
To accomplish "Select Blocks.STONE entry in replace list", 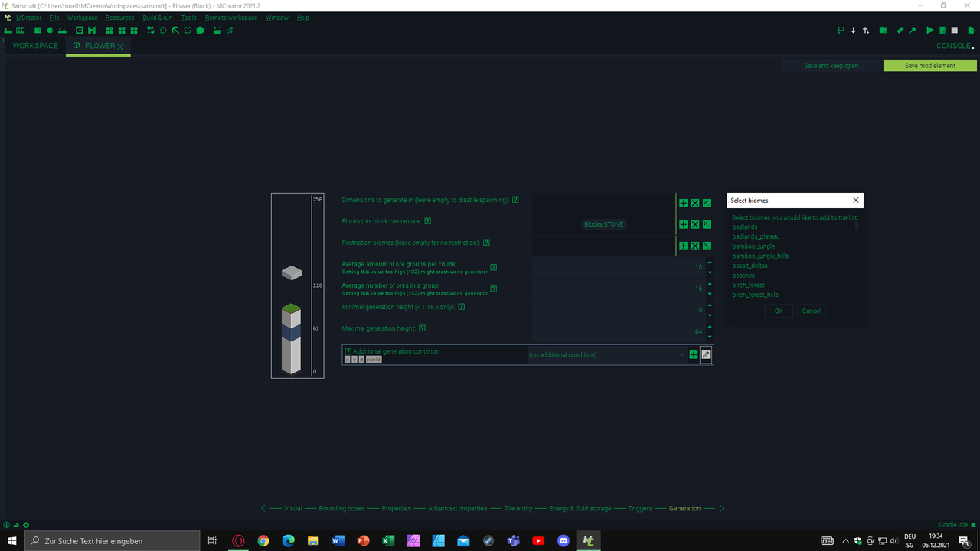I will pos(604,224).
